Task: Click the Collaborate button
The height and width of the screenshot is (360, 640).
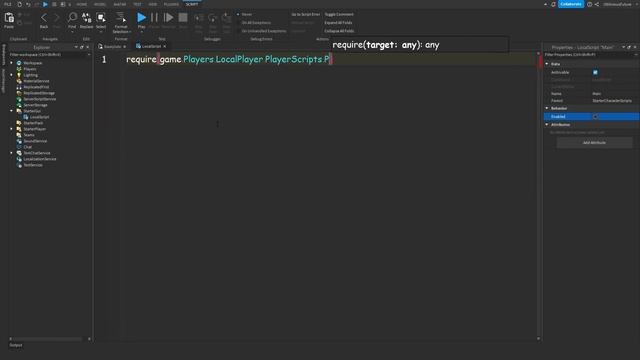Action: (571, 4)
